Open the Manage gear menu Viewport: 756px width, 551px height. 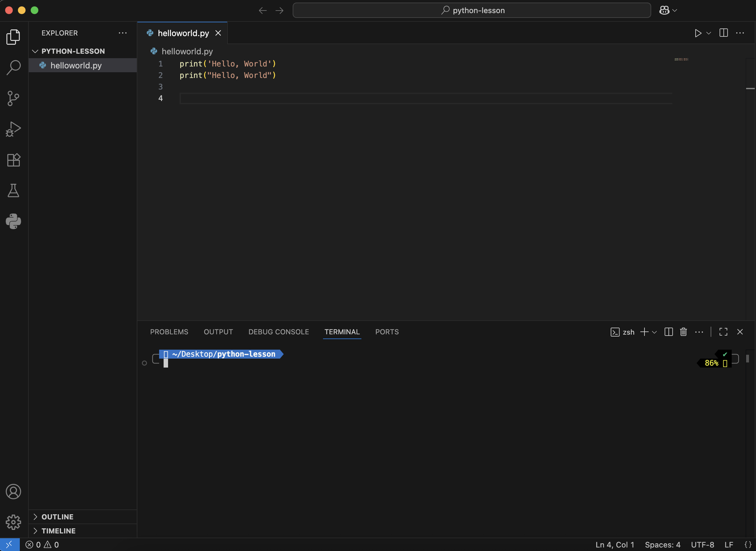[x=13, y=522]
